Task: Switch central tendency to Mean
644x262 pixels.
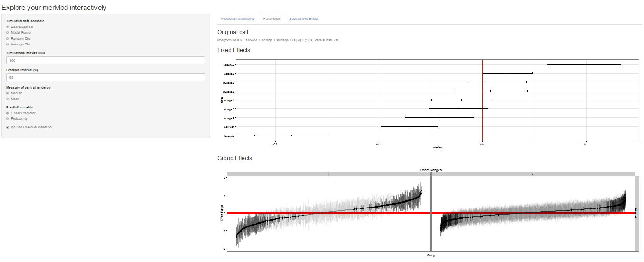Action: 8,99
